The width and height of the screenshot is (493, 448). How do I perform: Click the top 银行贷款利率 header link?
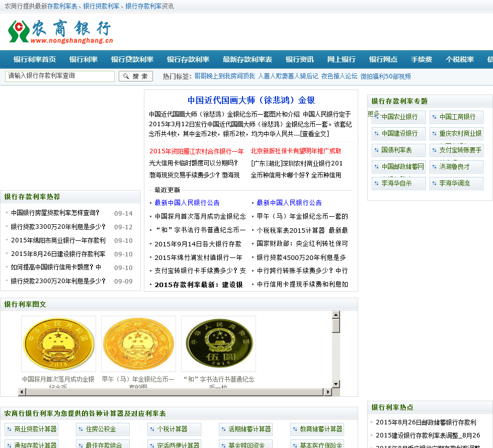[101, 6]
